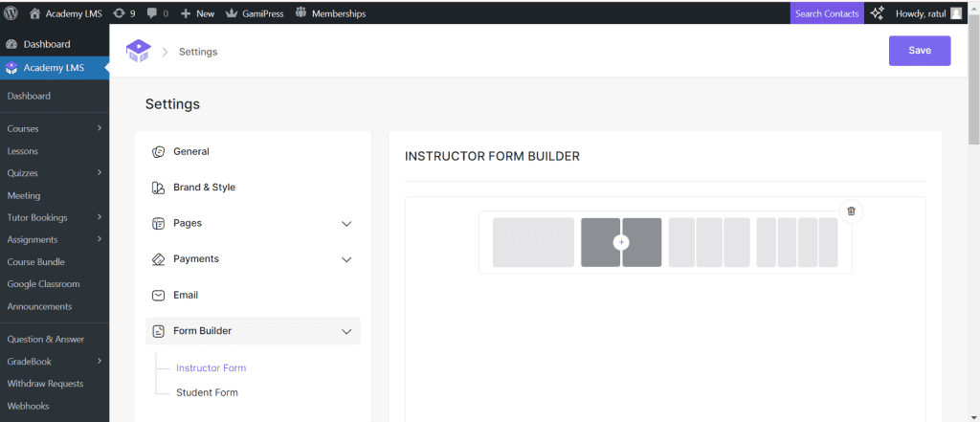Select the Instructor Form sub-item
This screenshot has height=422, width=980.
tap(211, 367)
